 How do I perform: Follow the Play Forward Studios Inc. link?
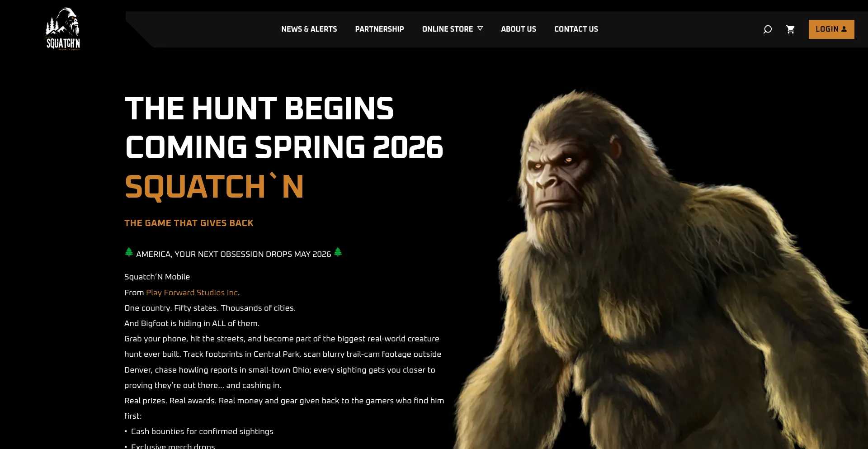pyautogui.click(x=192, y=293)
